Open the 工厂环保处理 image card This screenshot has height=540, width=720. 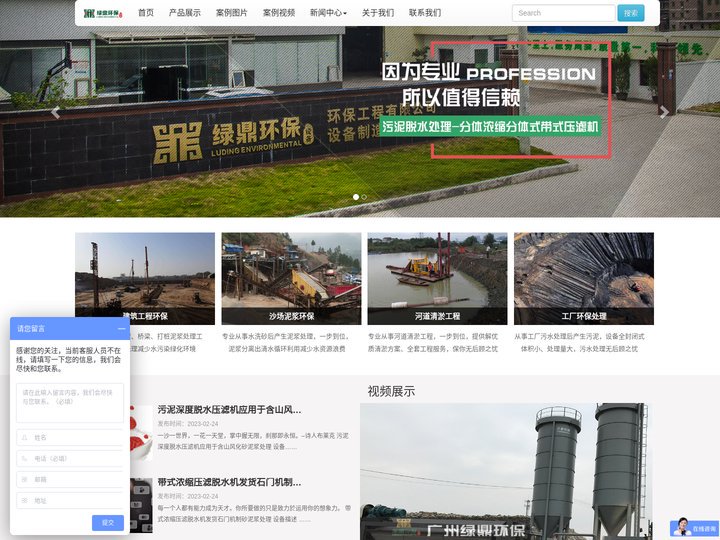point(584,278)
